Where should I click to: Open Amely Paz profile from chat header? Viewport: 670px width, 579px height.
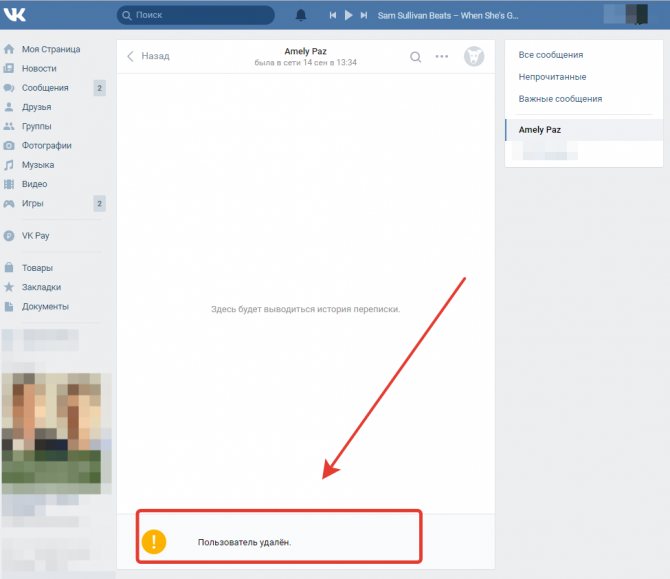click(x=306, y=51)
